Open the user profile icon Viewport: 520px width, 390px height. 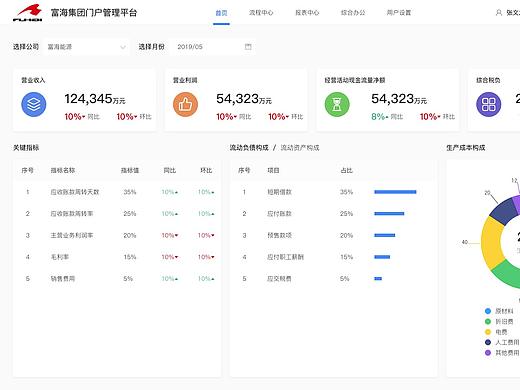click(x=499, y=13)
